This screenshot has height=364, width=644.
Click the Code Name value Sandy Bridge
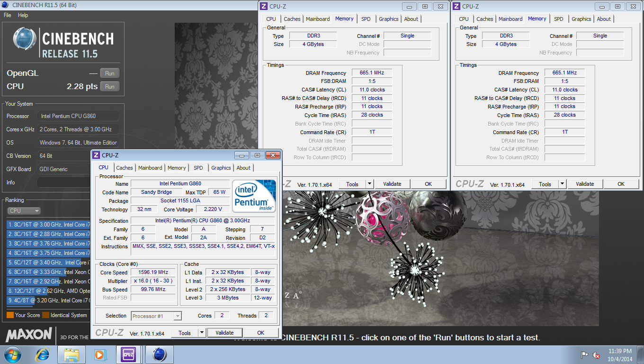point(156,192)
